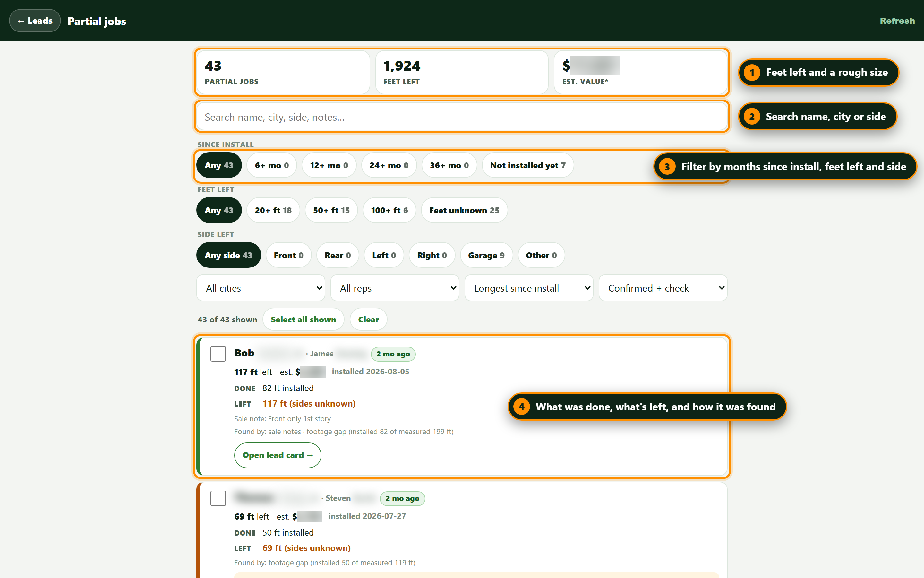Viewport: 924px width, 578px height.
Task: Click 'installed 2026-08-05' date text
Action: (x=370, y=372)
